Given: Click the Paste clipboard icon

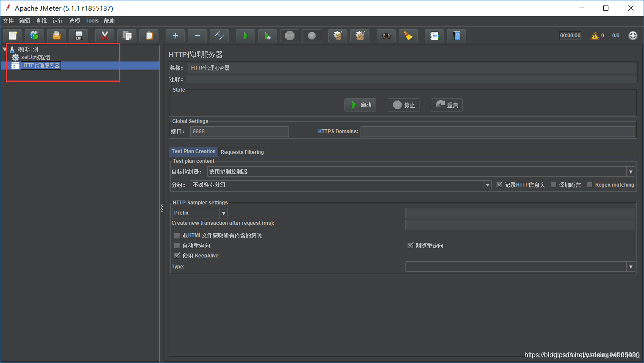Looking at the screenshot, I should tap(149, 36).
